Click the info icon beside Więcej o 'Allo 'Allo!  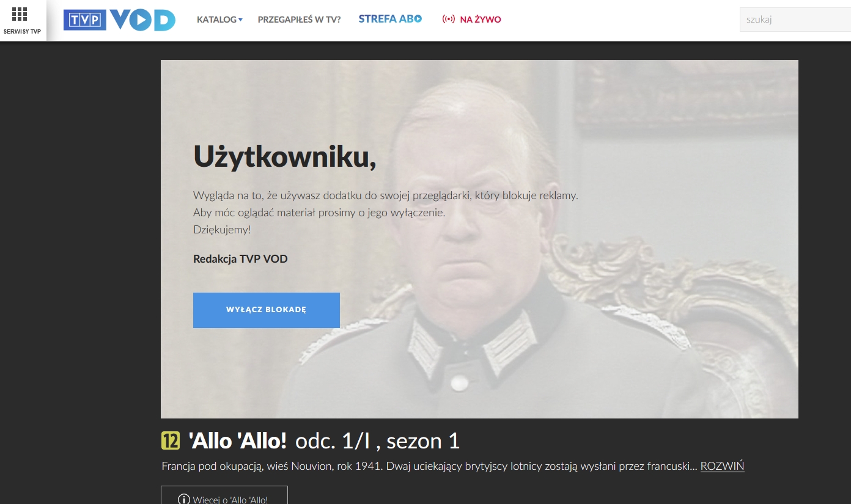(183, 500)
